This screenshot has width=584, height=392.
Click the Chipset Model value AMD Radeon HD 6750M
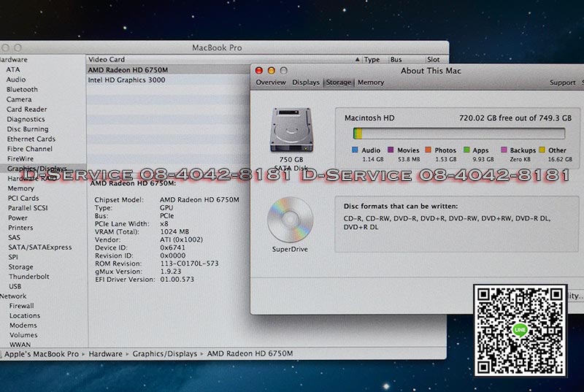click(x=199, y=199)
